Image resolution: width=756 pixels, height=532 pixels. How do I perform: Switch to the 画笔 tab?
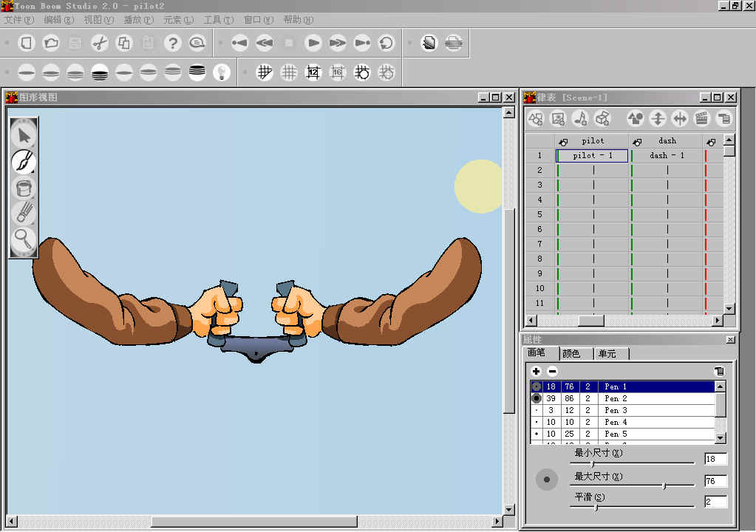(x=540, y=352)
